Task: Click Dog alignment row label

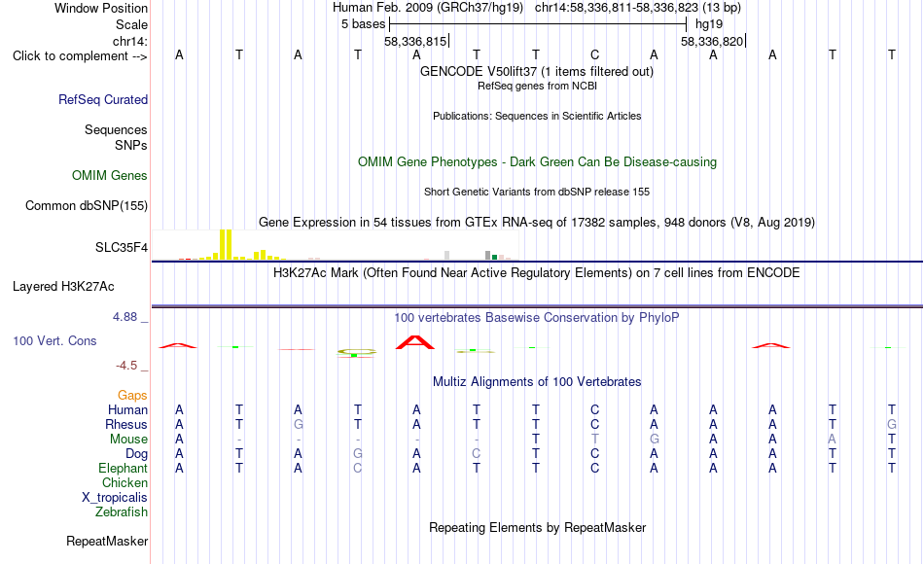Action: [136, 454]
